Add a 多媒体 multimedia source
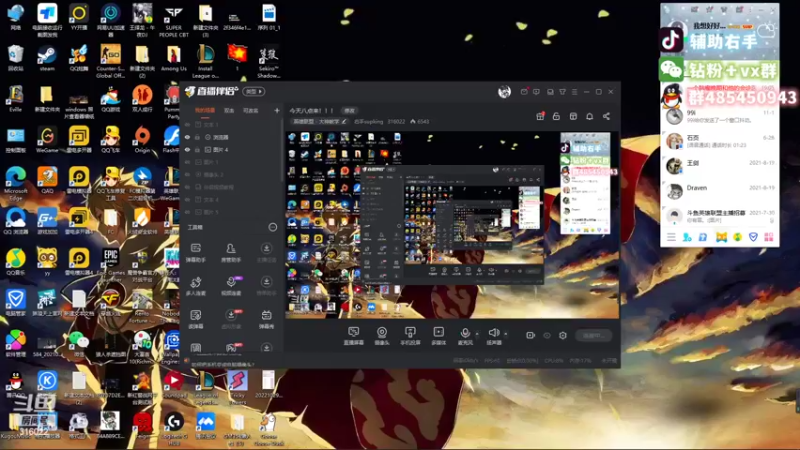 [x=438, y=336]
